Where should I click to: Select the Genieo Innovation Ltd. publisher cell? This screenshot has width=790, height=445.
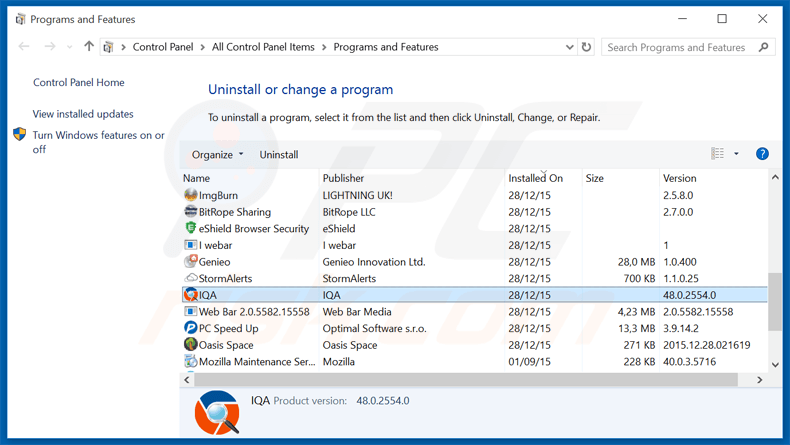374,262
